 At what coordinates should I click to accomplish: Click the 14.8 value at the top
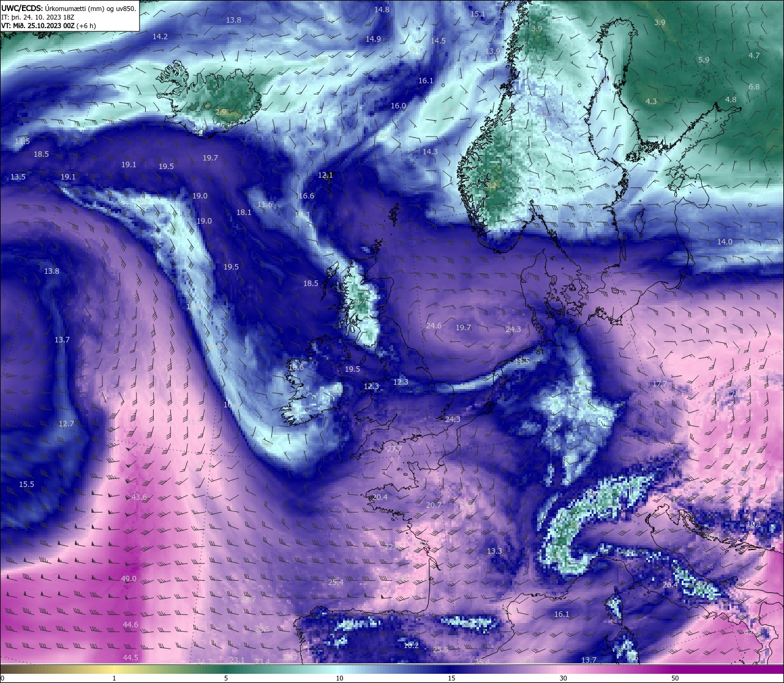[382, 10]
